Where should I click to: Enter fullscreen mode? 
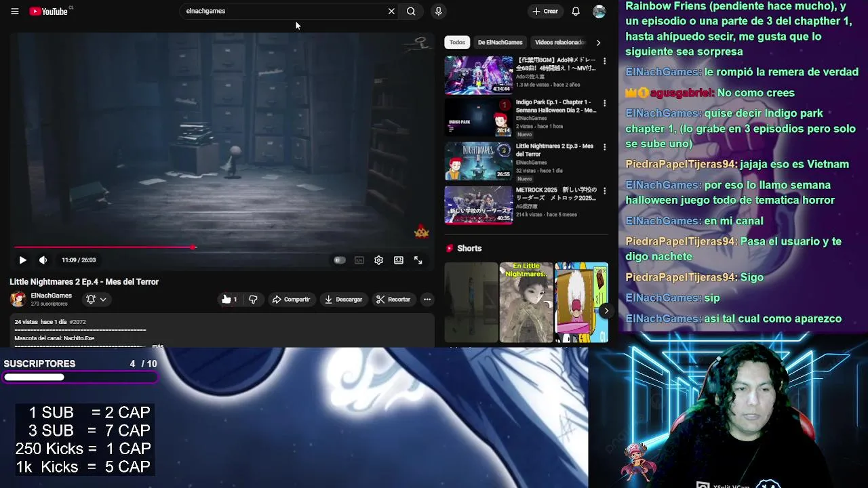pyautogui.click(x=418, y=260)
